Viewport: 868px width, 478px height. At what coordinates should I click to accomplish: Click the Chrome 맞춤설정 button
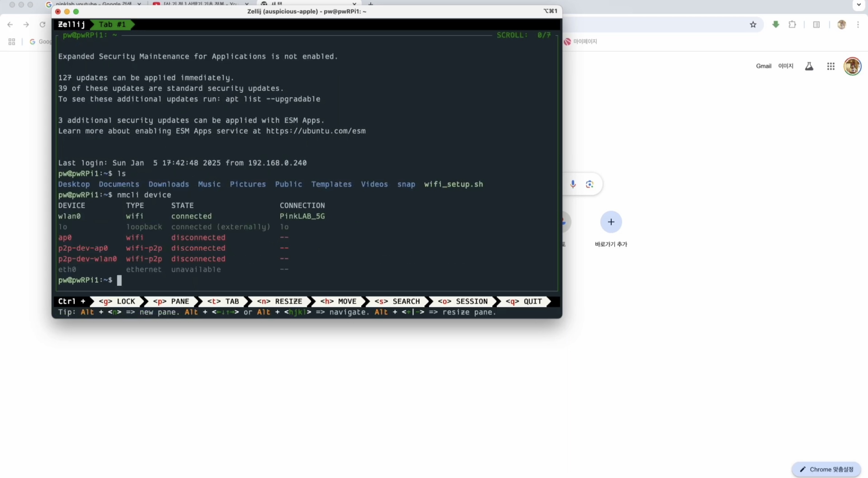(826, 469)
